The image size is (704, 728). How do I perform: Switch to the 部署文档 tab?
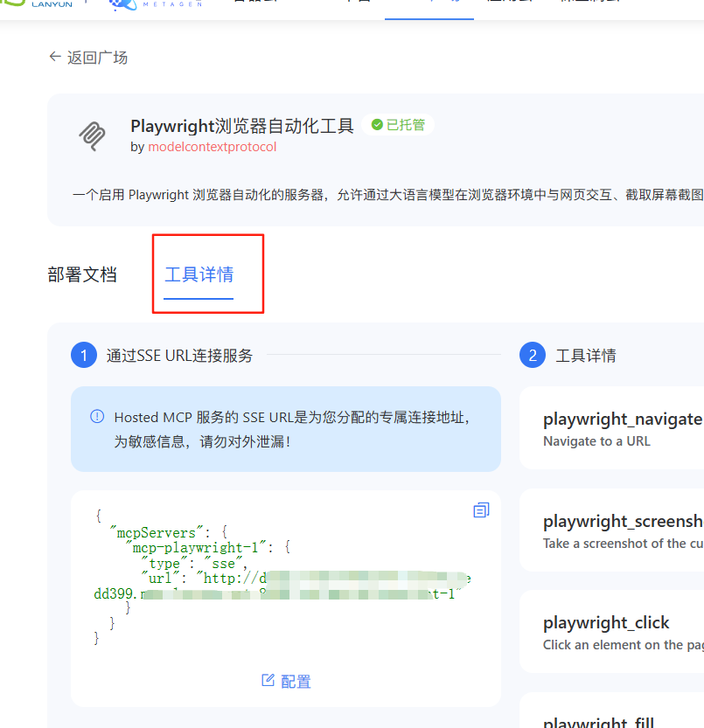[x=82, y=274]
